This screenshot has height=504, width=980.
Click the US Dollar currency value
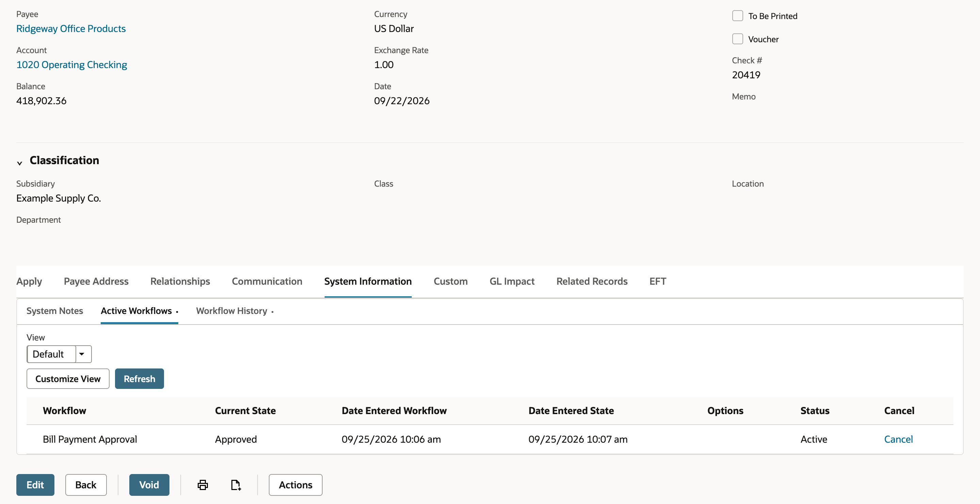pos(394,29)
